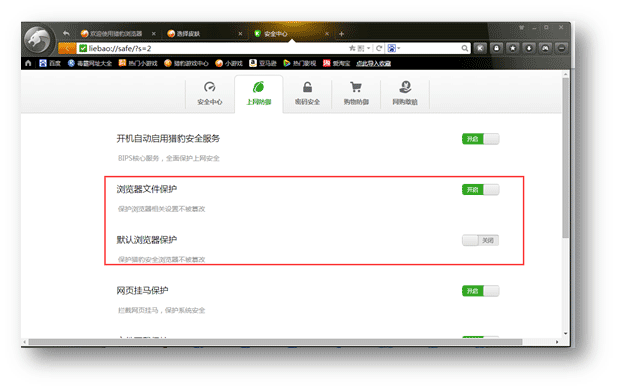Viewport: 617px width, 390px height.
Task: Open the 猎豹游戏中心 bookmark
Action: pyautogui.click(x=186, y=63)
